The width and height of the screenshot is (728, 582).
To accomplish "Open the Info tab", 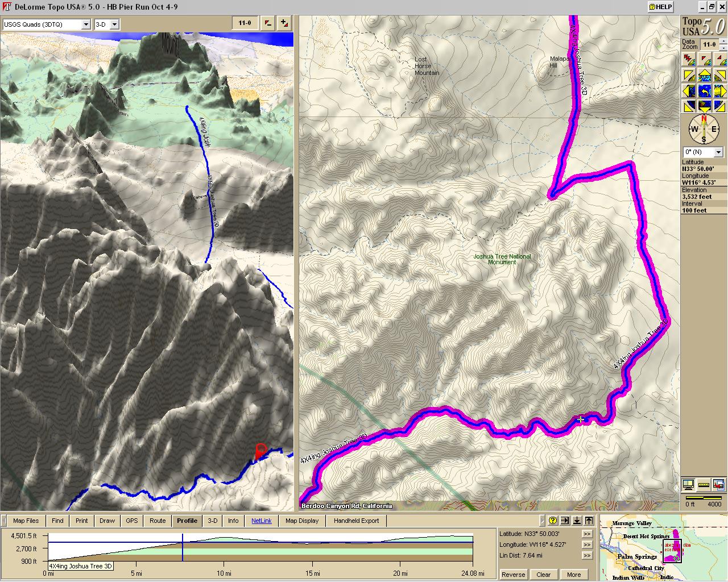I will (233, 521).
